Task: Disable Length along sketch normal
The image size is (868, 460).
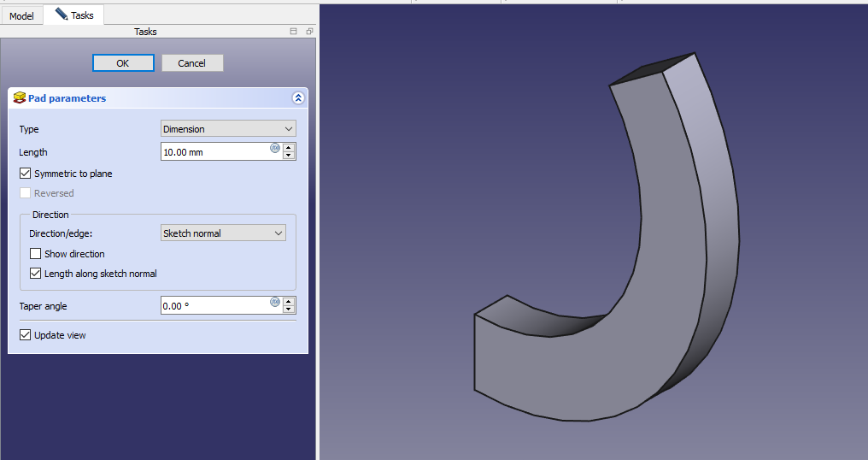Action: coord(36,274)
